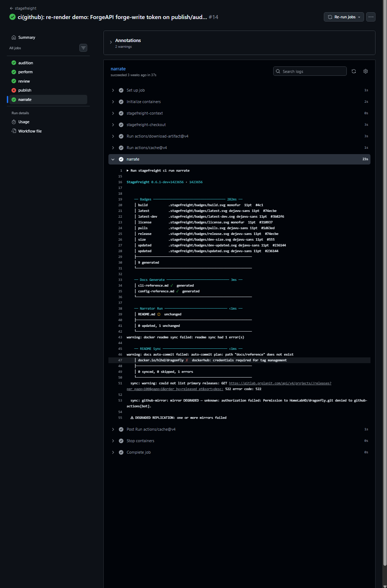Focus the Search logs field
Viewport: 387px width, 588px height.
coord(310,71)
